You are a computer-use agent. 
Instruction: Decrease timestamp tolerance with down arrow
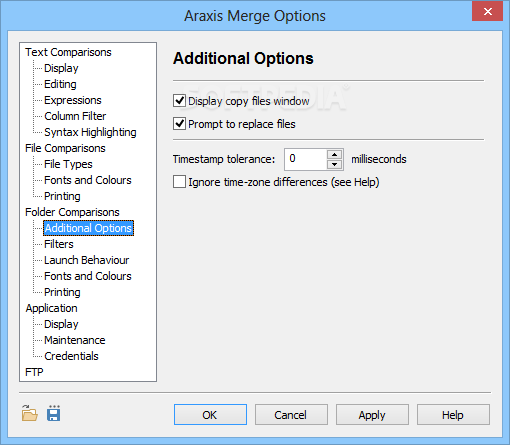(334, 164)
